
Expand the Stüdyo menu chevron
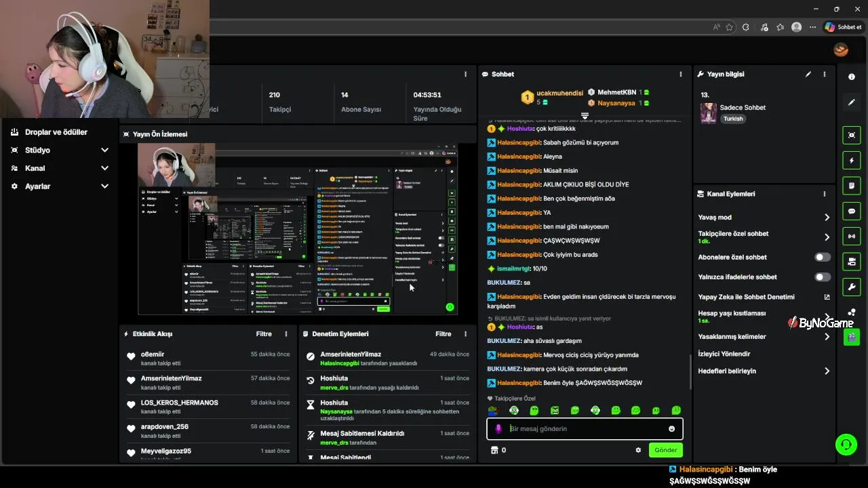tap(104, 150)
